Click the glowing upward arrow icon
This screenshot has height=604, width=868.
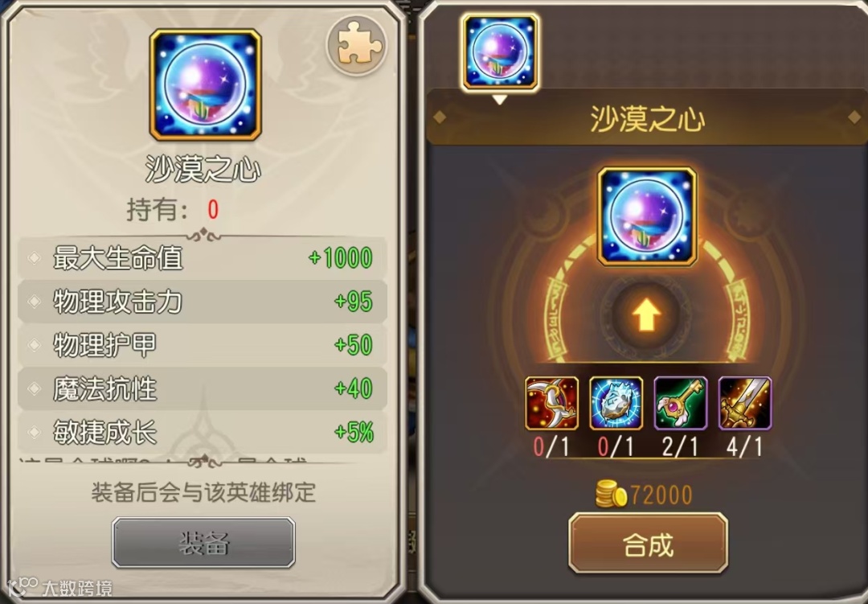(x=646, y=316)
